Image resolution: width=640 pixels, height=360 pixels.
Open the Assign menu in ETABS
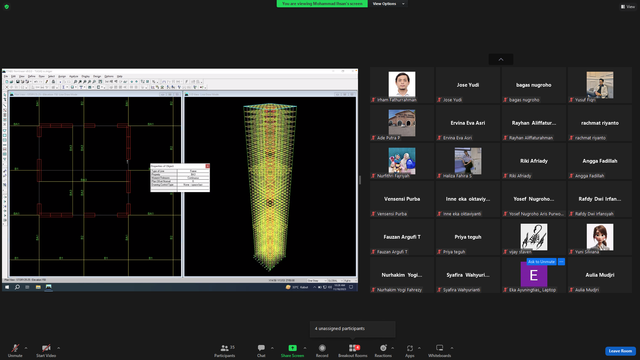(x=62, y=76)
